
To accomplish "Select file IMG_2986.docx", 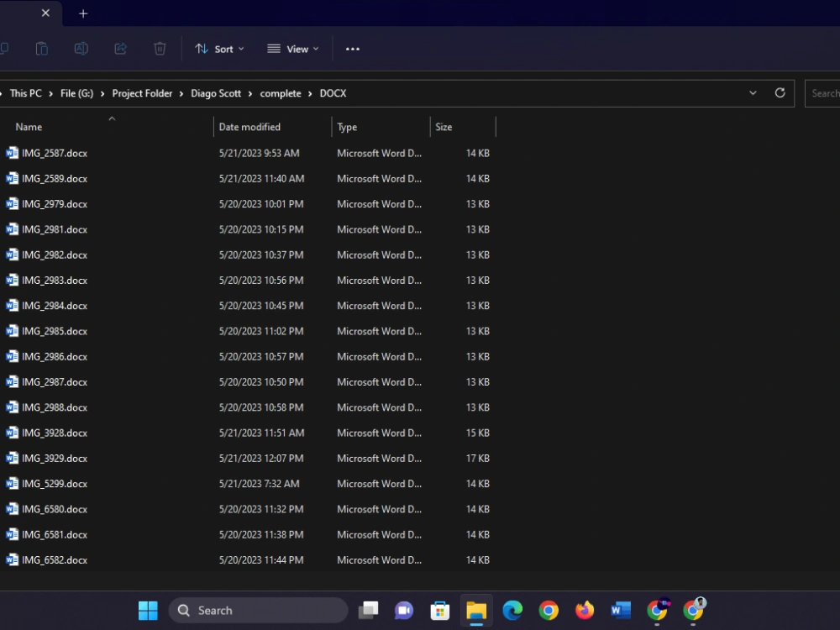I will pos(54,357).
